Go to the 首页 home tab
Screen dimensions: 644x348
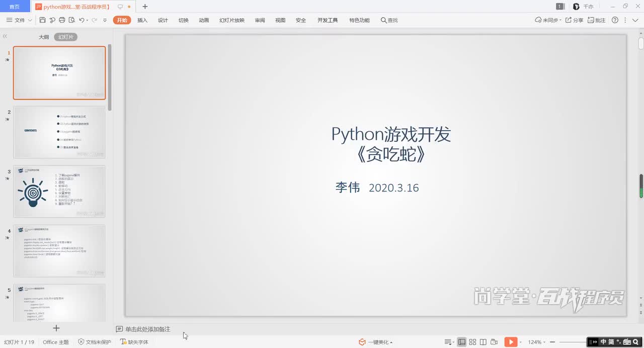point(15,7)
